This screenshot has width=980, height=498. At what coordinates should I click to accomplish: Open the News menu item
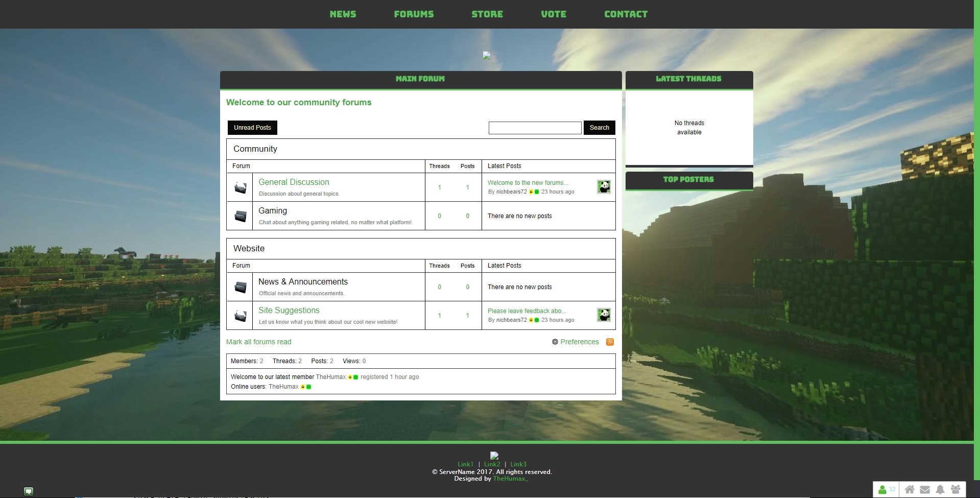[343, 14]
